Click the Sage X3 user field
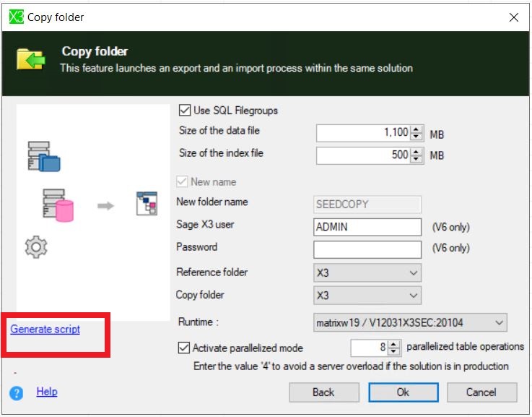Screen dimensions: 532x417 (367, 227)
